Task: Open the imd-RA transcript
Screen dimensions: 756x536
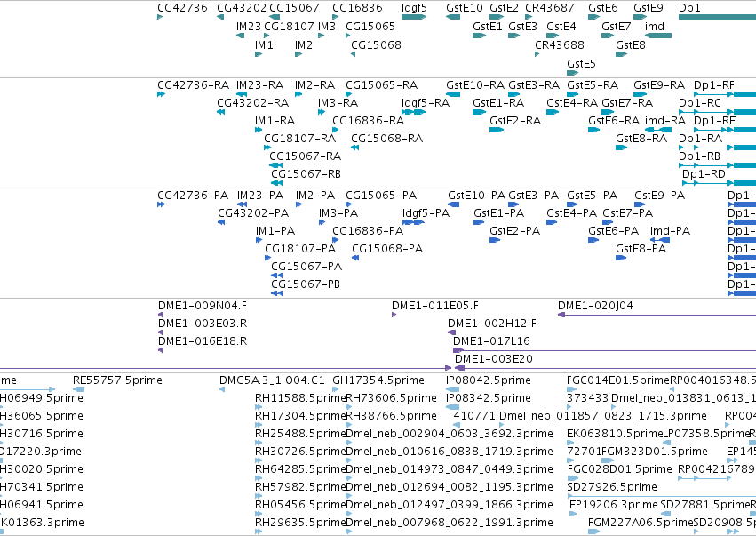Action: click(665, 120)
